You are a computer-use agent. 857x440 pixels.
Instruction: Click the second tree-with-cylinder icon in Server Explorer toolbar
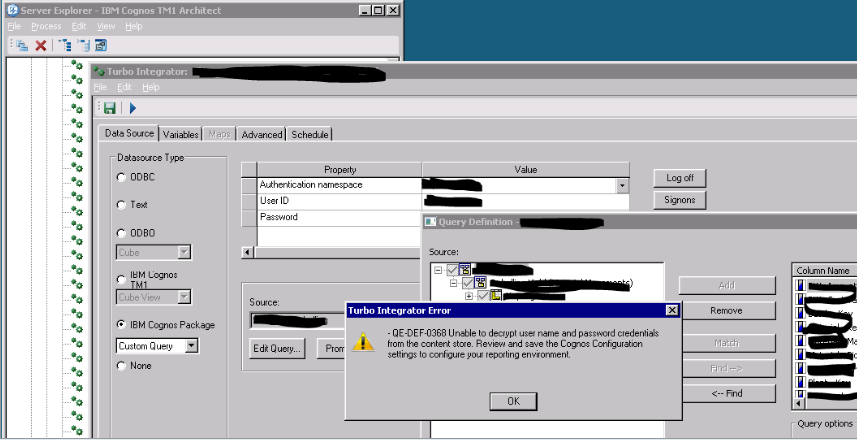click(x=83, y=45)
